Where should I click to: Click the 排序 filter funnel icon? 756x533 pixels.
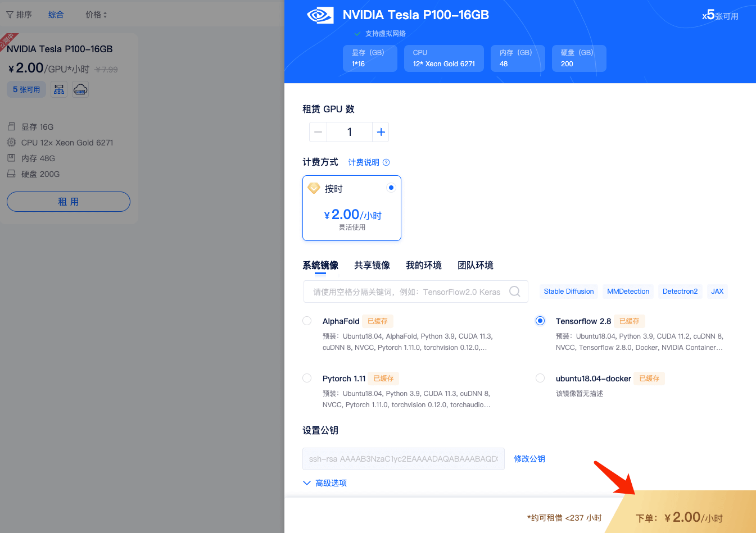point(10,15)
